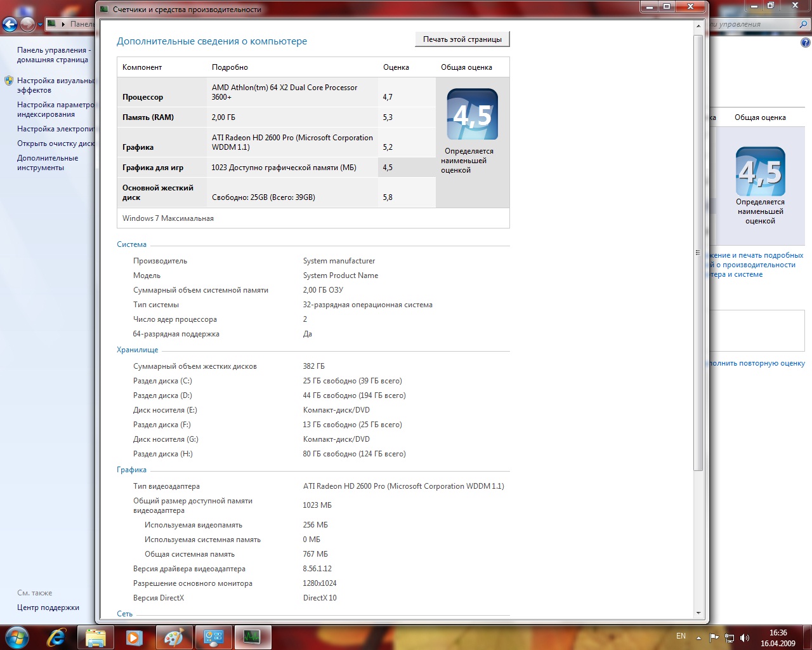Click the scrollbar up arrow
The image size is (812, 650).
pos(698,26)
